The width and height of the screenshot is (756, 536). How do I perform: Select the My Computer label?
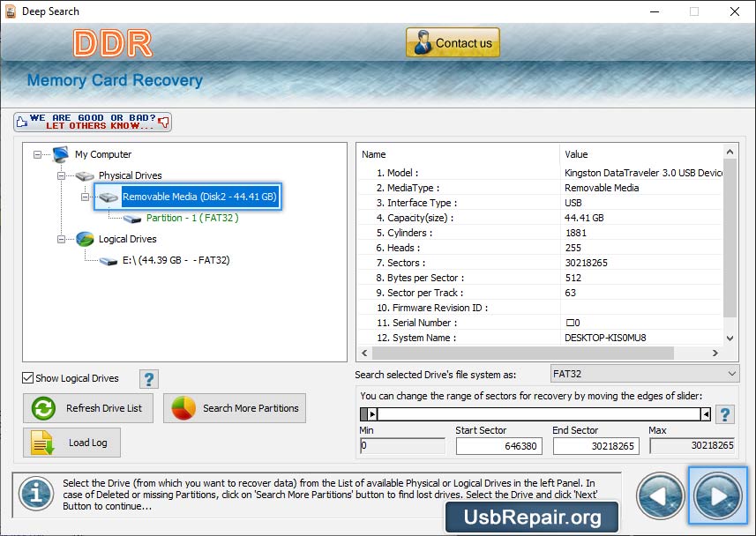103,154
